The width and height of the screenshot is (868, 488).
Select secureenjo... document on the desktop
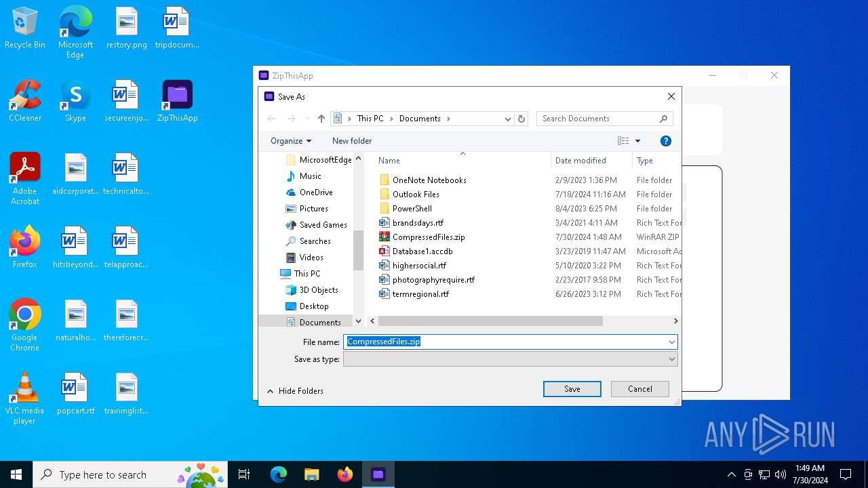pyautogui.click(x=127, y=102)
